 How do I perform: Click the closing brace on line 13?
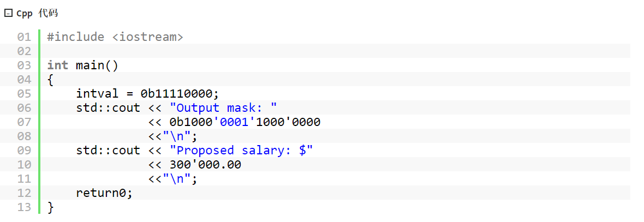tap(51, 207)
